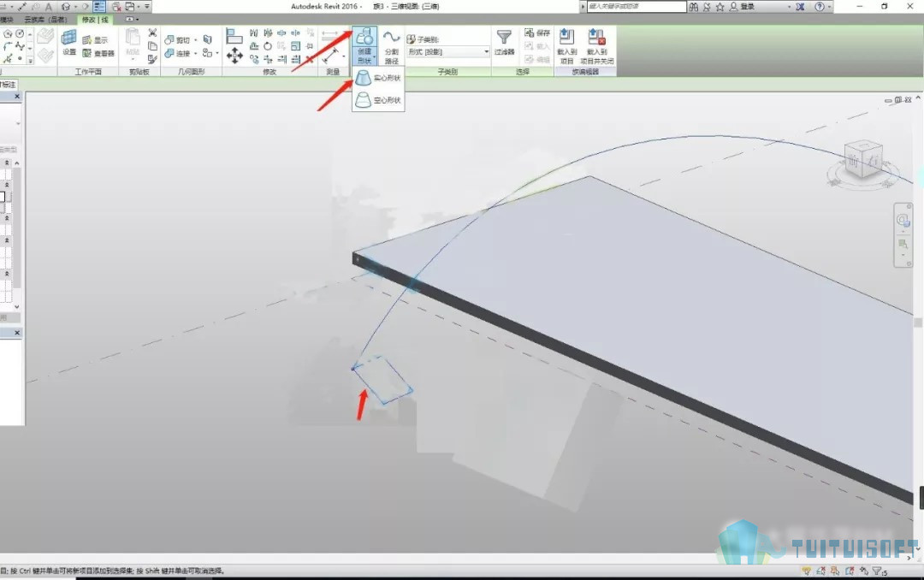Click the Copy to clipboard icon
The image size is (924, 580).
152,46
